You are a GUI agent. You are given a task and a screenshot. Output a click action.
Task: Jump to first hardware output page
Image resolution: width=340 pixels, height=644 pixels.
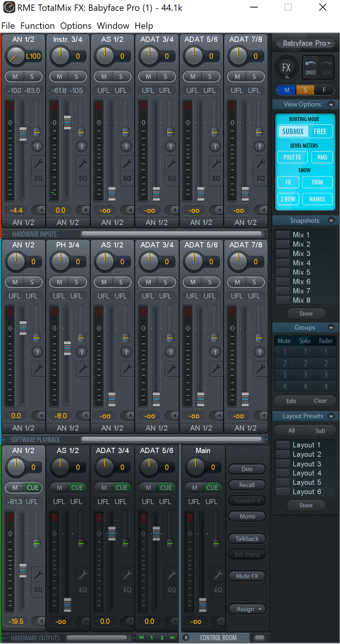[x=141, y=638]
